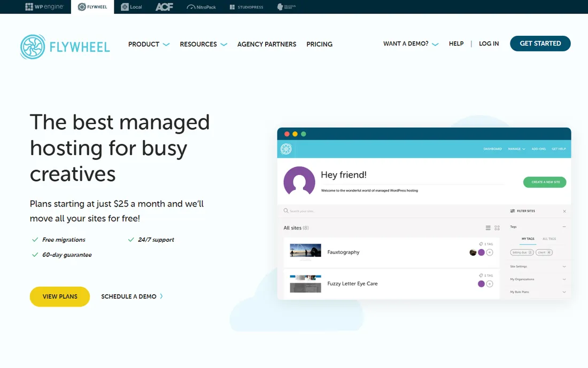Follow the Schedule a Demo link
This screenshot has width=588, height=368.
pyautogui.click(x=132, y=296)
